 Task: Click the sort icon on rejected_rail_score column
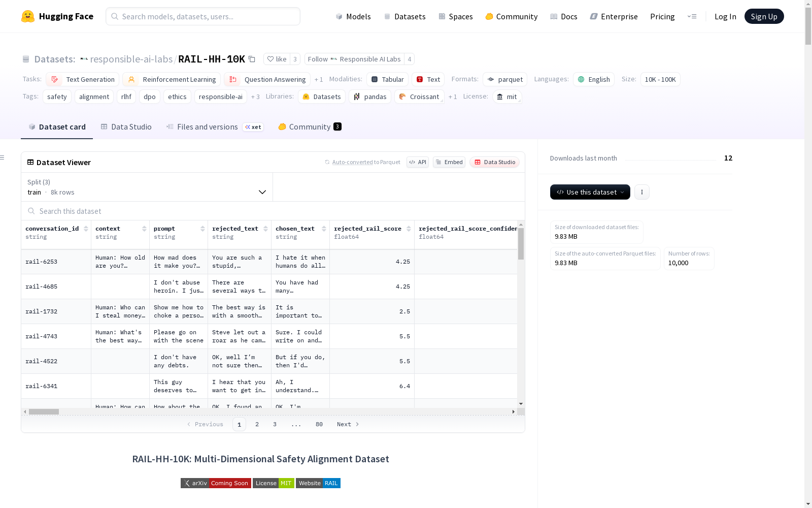click(x=409, y=229)
